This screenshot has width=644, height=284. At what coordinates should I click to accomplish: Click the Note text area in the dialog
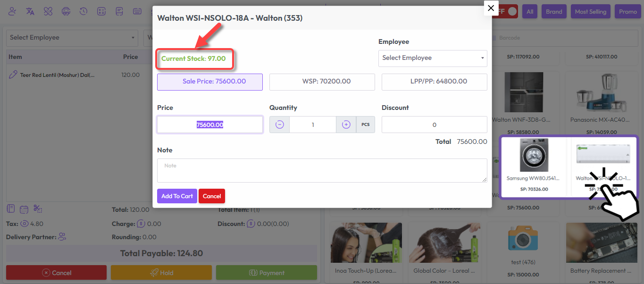pos(322,170)
